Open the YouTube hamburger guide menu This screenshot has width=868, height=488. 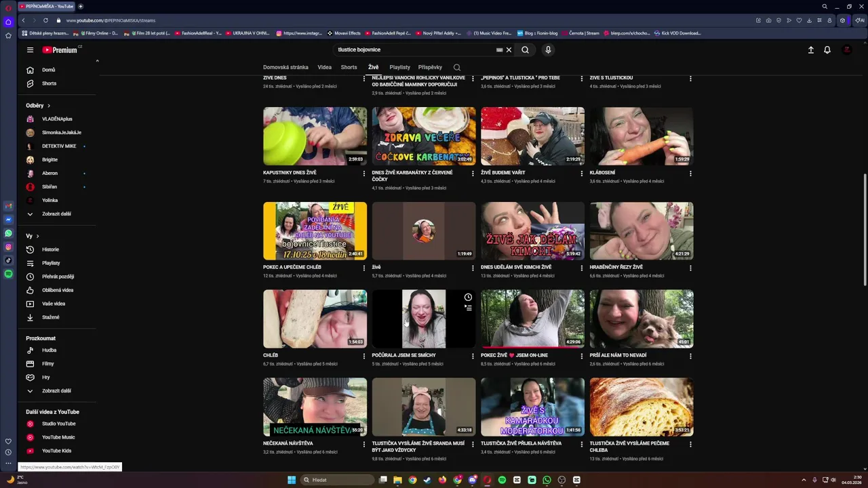pos(30,49)
